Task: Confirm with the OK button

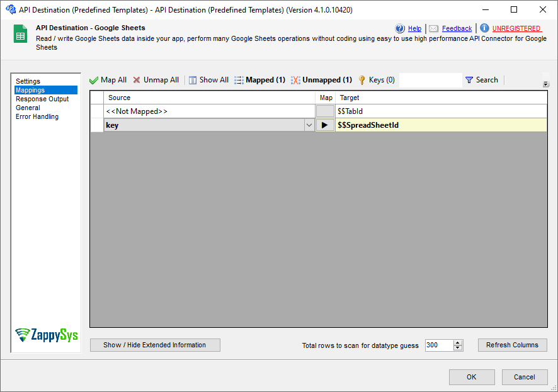Action: (x=472, y=377)
